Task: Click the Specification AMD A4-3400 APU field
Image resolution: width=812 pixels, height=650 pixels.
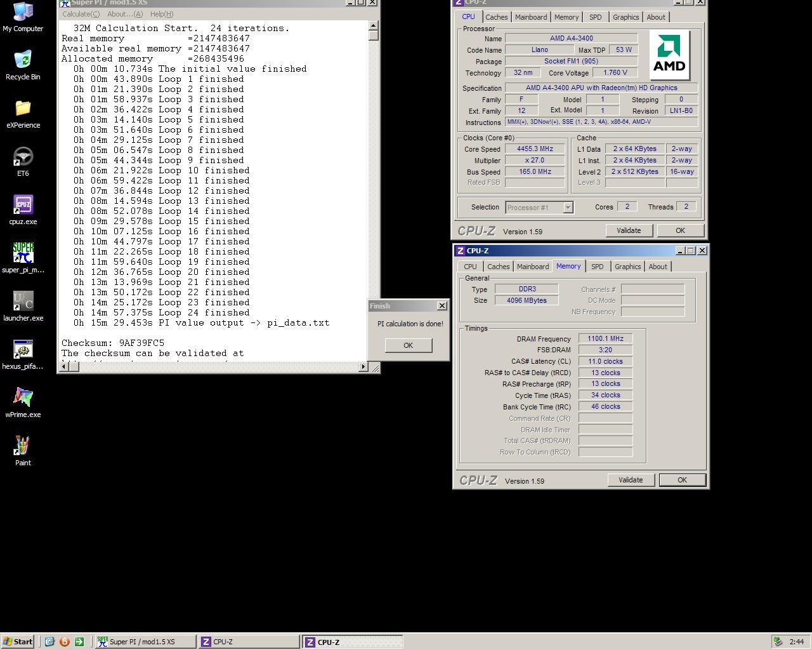Action: tap(601, 88)
